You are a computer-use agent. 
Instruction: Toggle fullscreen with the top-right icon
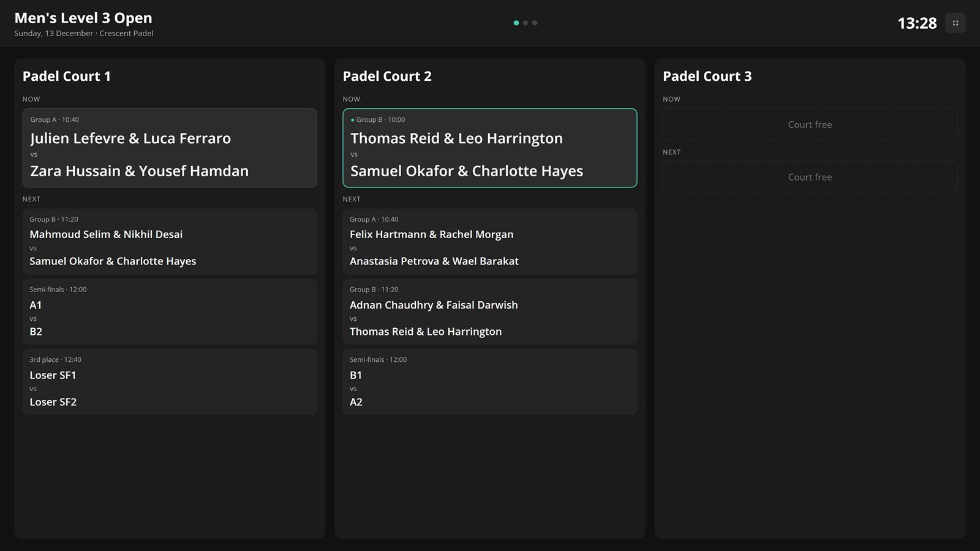tap(955, 23)
